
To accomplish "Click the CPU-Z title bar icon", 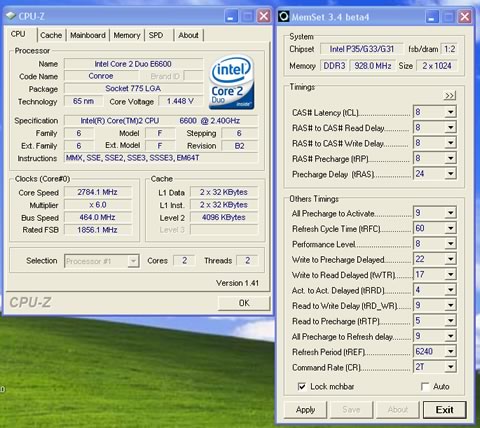I will [x=11, y=16].
